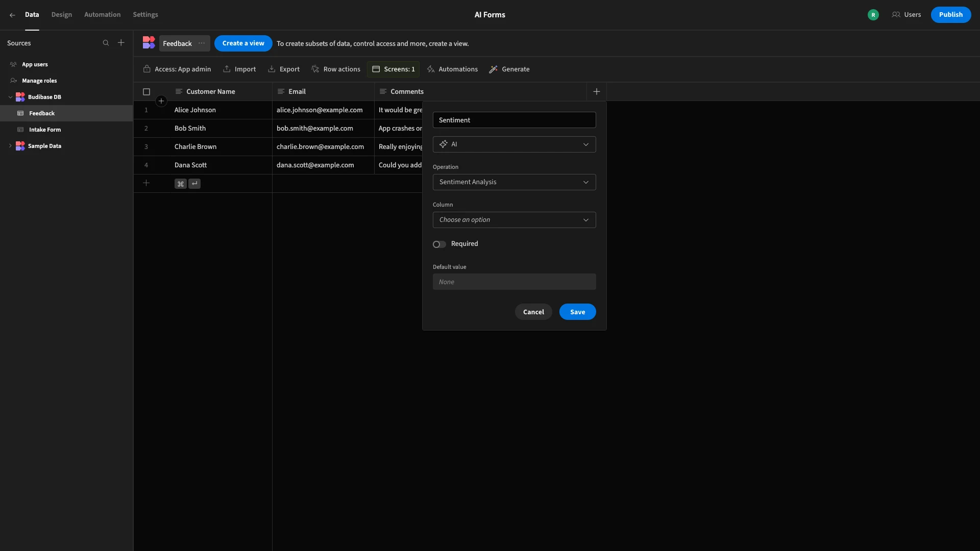Open the AI column type dropdown
This screenshot has height=551, width=980.
[x=514, y=144]
